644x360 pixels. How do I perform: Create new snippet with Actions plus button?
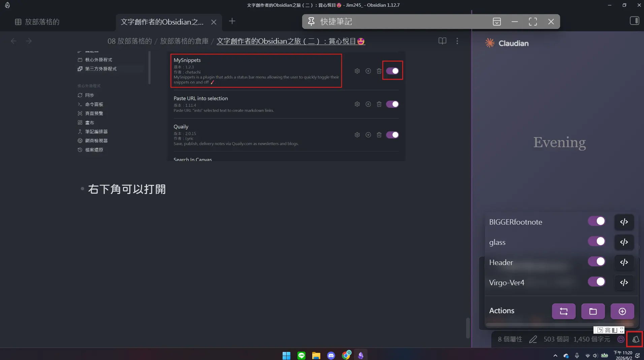pyautogui.click(x=622, y=312)
